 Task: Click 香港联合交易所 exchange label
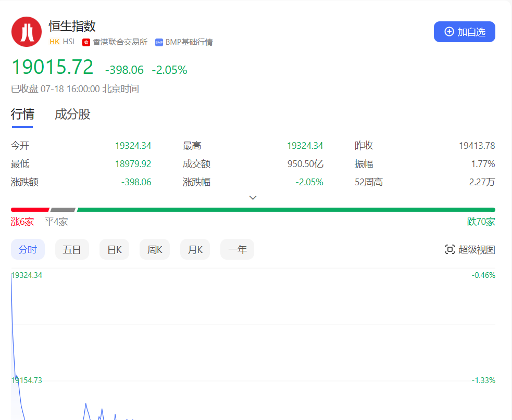point(120,42)
